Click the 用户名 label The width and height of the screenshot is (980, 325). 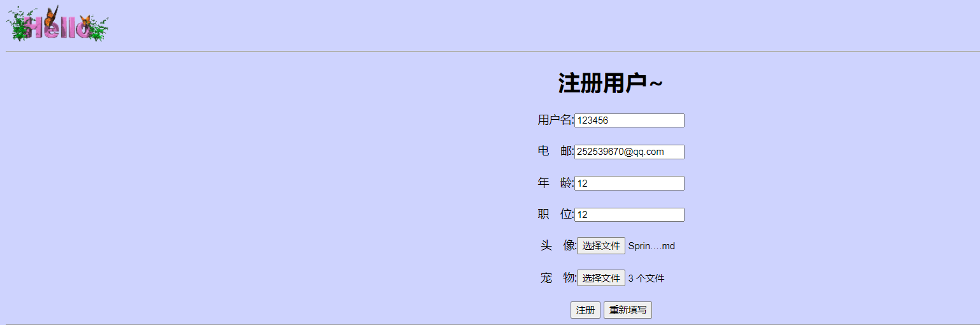point(556,120)
